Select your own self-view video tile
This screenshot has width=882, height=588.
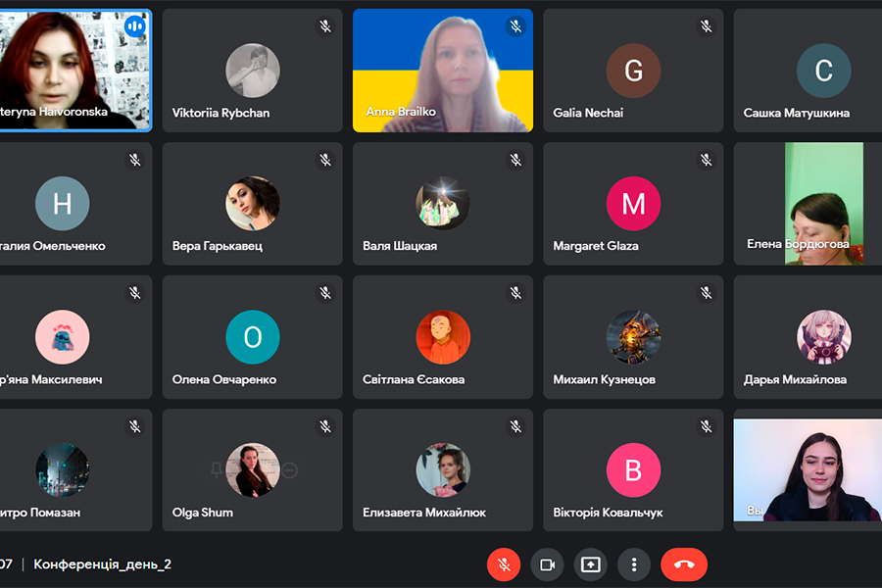click(808, 469)
